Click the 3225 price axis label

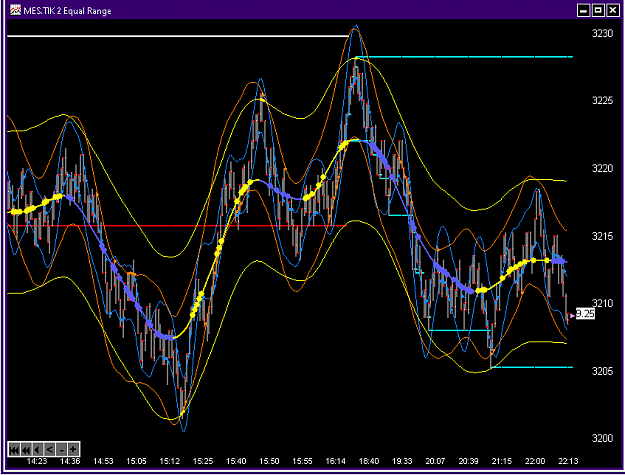click(602, 100)
